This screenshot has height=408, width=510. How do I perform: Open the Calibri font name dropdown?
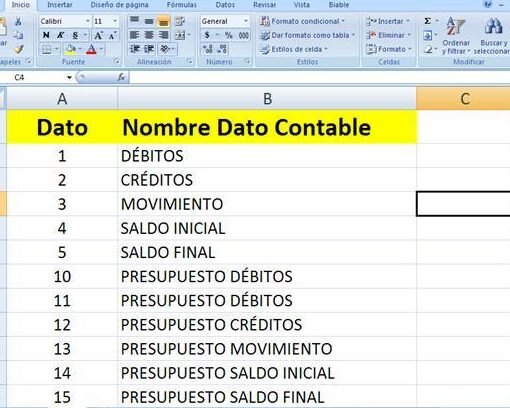coord(88,21)
